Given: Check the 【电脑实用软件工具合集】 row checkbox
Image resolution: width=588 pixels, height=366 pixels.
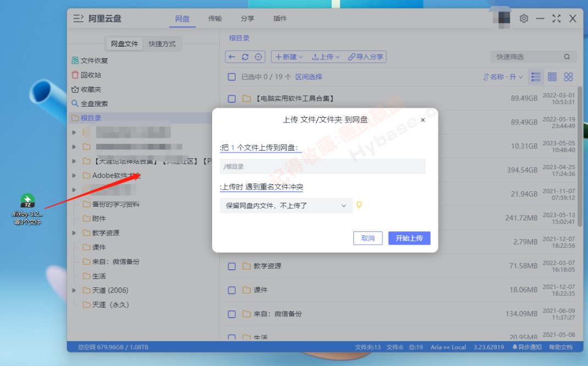Looking at the screenshot, I should pos(232,98).
